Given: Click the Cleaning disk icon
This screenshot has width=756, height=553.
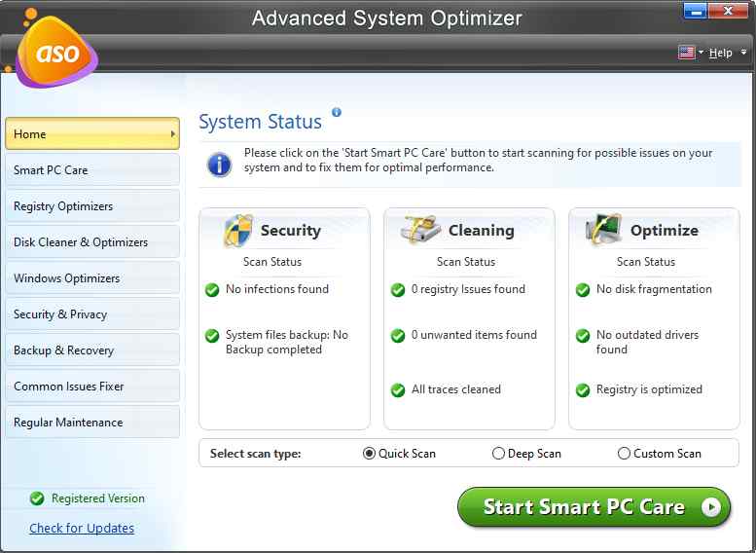Looking at the screenshot, I should (420, 229).
